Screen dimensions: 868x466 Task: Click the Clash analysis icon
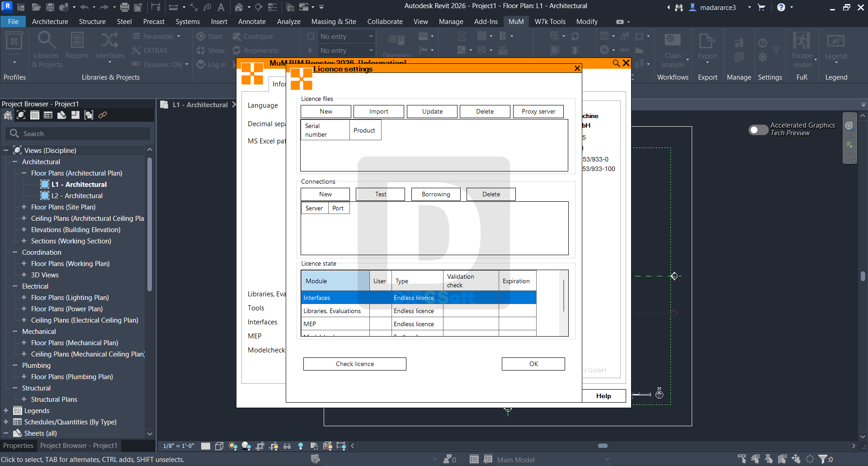(x=672, y=41)
